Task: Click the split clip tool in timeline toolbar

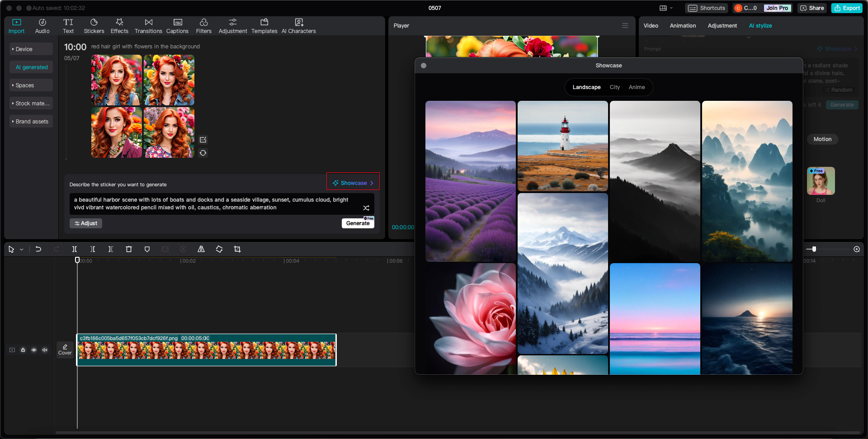Action: click(75, 249)
